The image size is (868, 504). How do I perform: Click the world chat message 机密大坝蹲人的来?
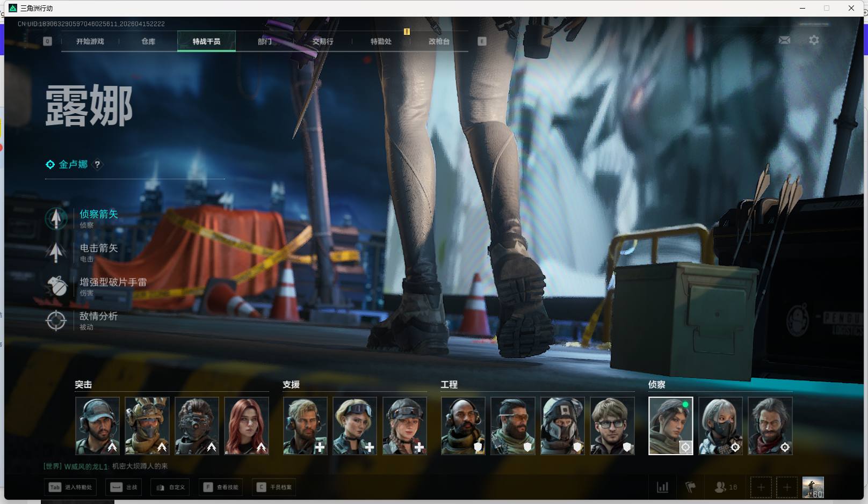140,466
